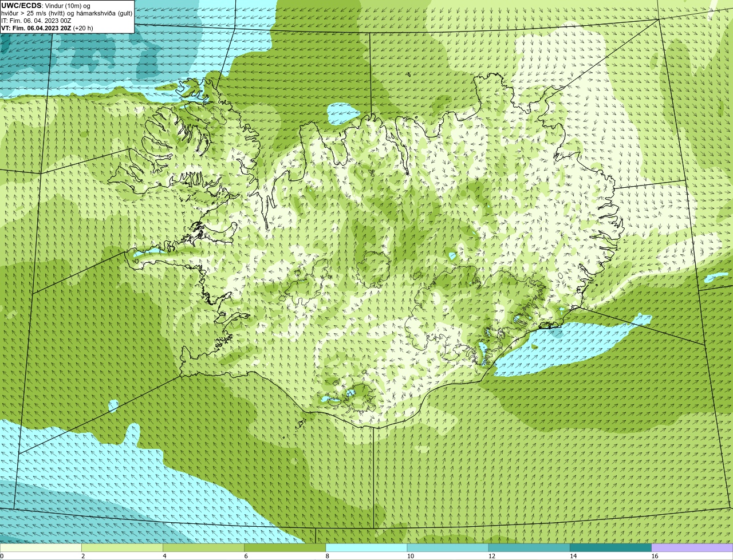Click the 'VT: Fim. 06.04.2023 20Z (+20 h)' line
This screenshot has width=733, height=560.
(x=47, y=28)
